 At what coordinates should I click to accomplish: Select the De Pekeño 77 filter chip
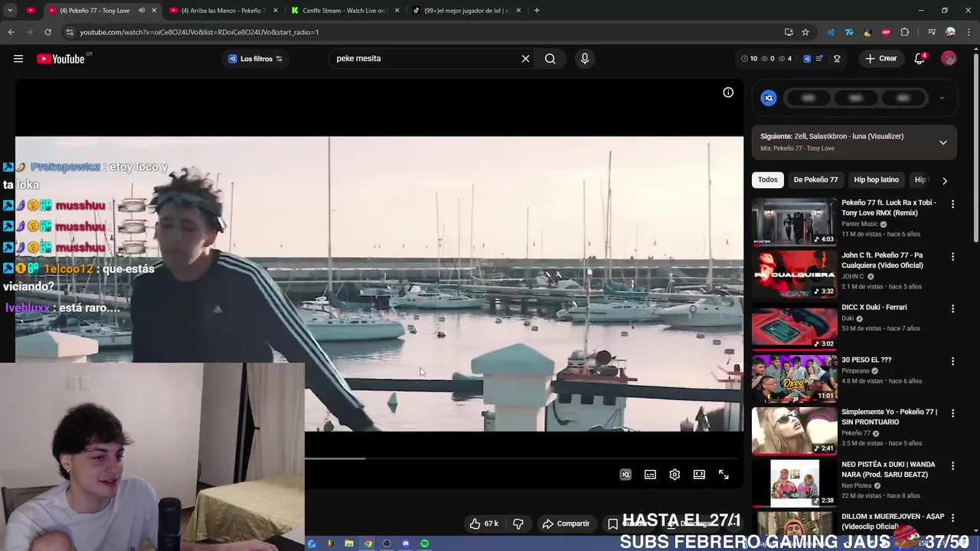[x=815, y=180]
